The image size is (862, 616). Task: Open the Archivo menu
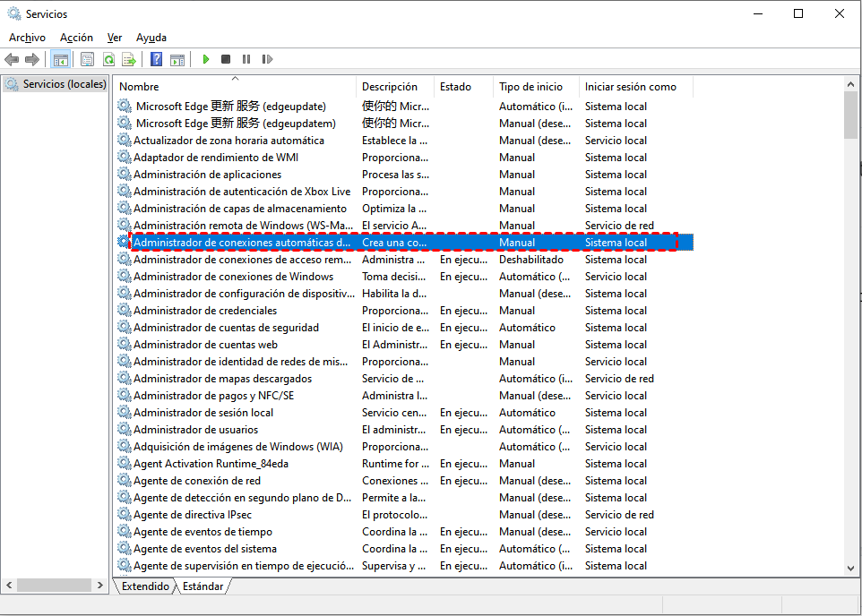click(27, 38)
